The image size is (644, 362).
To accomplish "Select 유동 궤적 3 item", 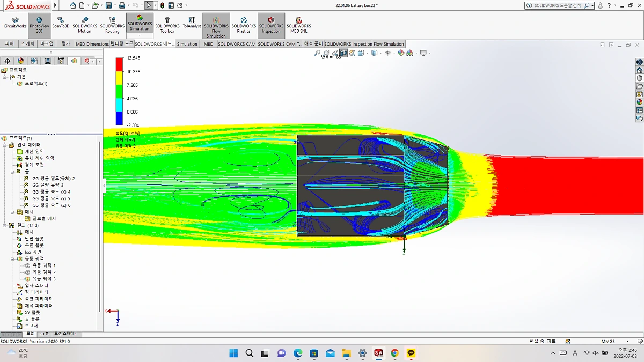I will point(44,279).
